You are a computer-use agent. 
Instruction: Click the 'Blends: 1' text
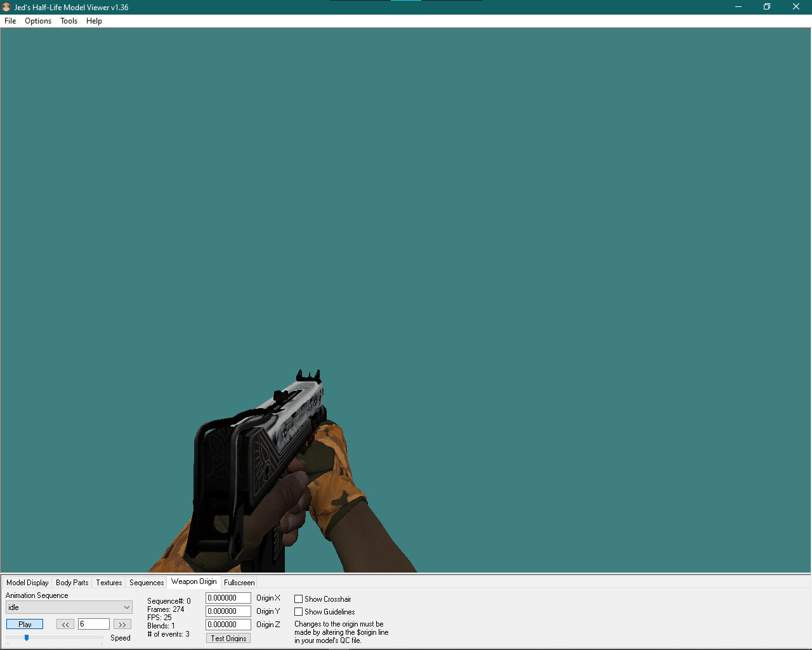coord(161,626)
